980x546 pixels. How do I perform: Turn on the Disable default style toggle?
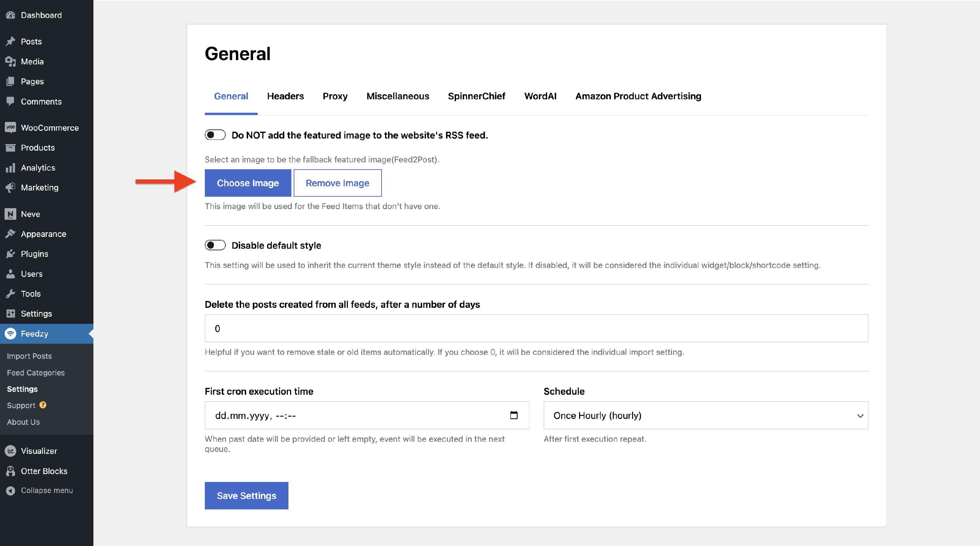[215, 245]
